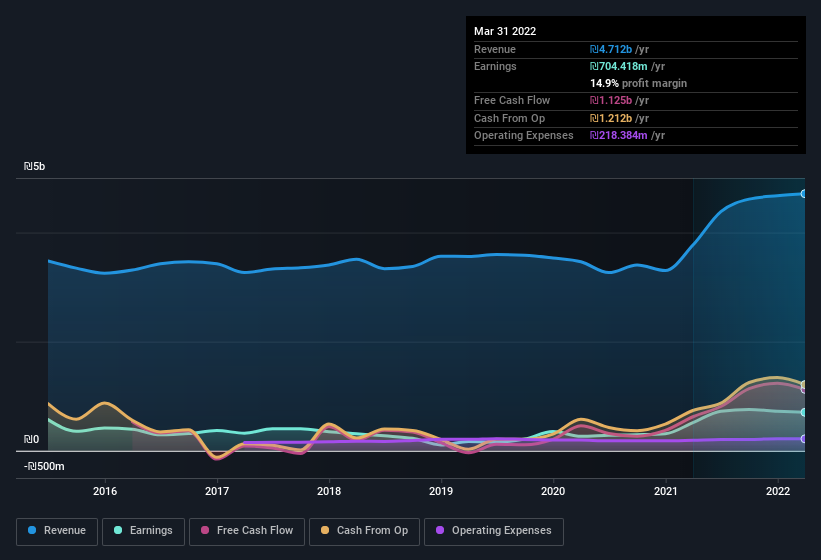Toggle the Operating Expenses legend button
The height and width of the screenshot is (560, 821).
pyautogui.click(x=494, y=531)
